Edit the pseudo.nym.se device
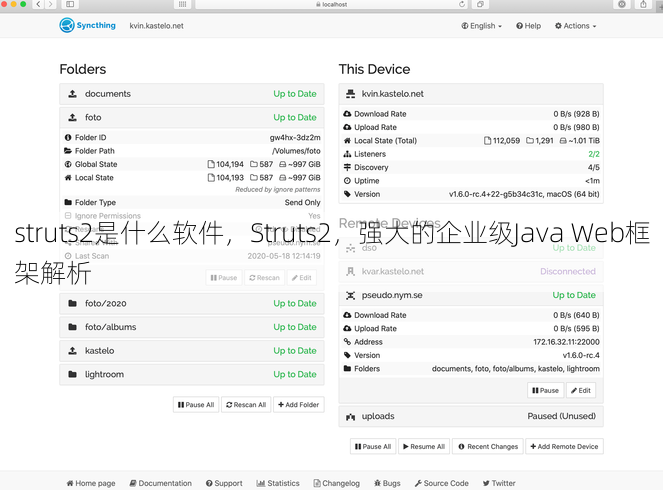663x490 pixels. point(581,390)
